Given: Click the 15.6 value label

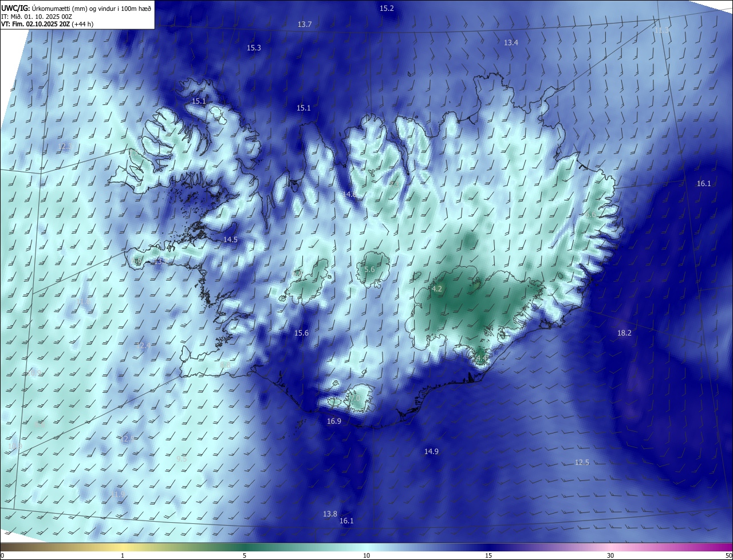Looking at the screenshot, I should (301, 333).
